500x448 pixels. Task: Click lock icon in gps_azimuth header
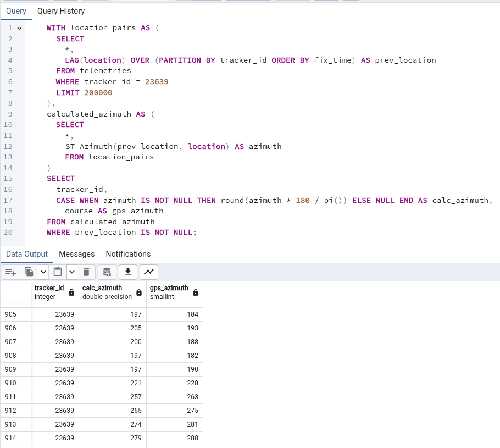pyautogui.click(x=196, y=292)
